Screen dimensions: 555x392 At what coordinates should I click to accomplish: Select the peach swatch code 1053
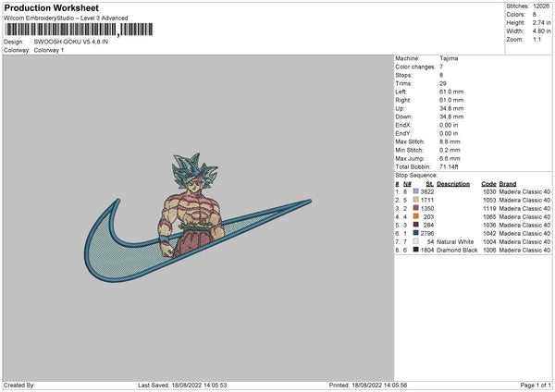(415, 200)
